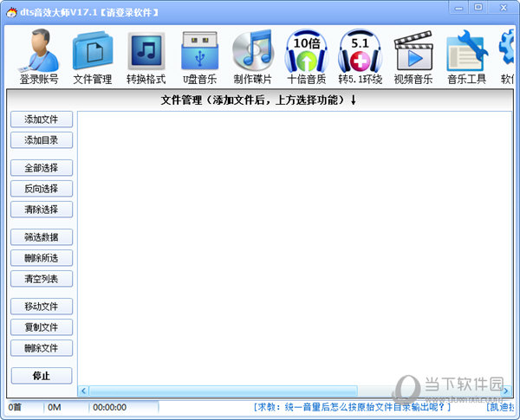Click the 清空列表 clear list button
The image size is (520, 420).
(x=42, y=279)
